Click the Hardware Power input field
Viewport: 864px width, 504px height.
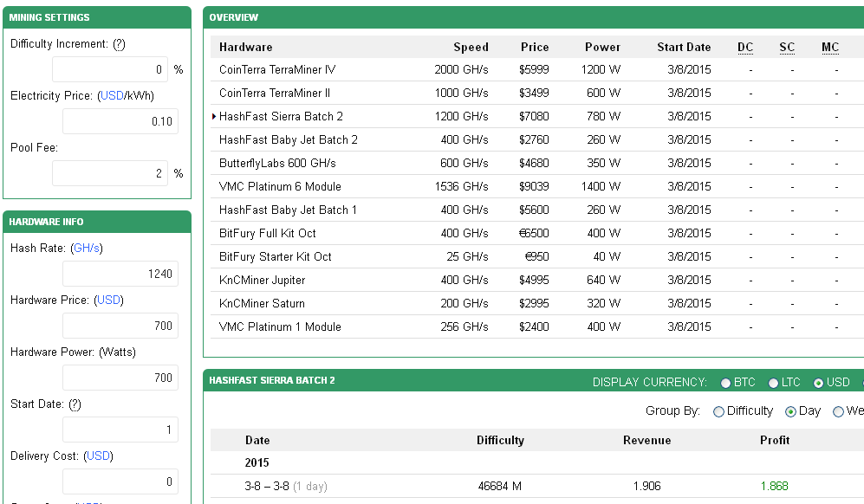tap(120, 378)
